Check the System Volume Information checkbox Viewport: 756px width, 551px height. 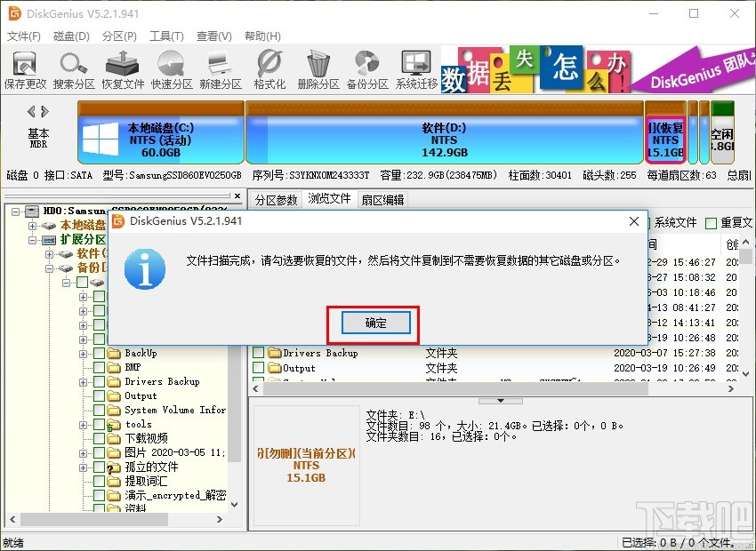tap(99, 411)
